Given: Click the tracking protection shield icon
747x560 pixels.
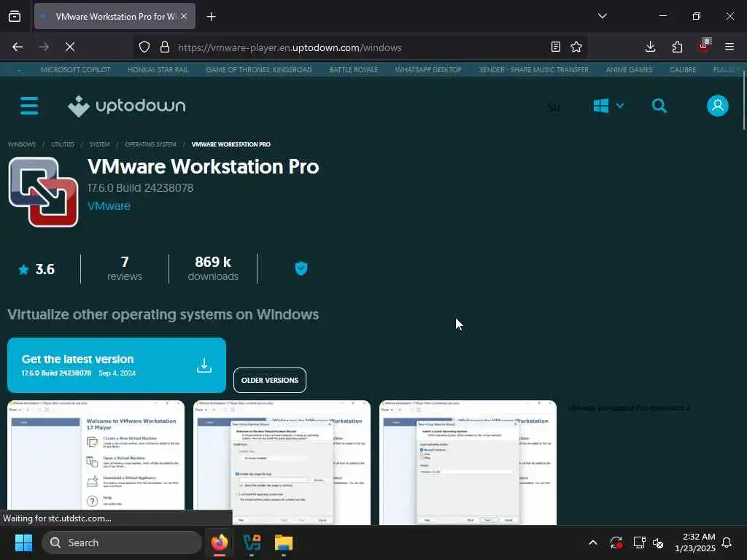Looking at the screenshot, I should coord(144,47).
